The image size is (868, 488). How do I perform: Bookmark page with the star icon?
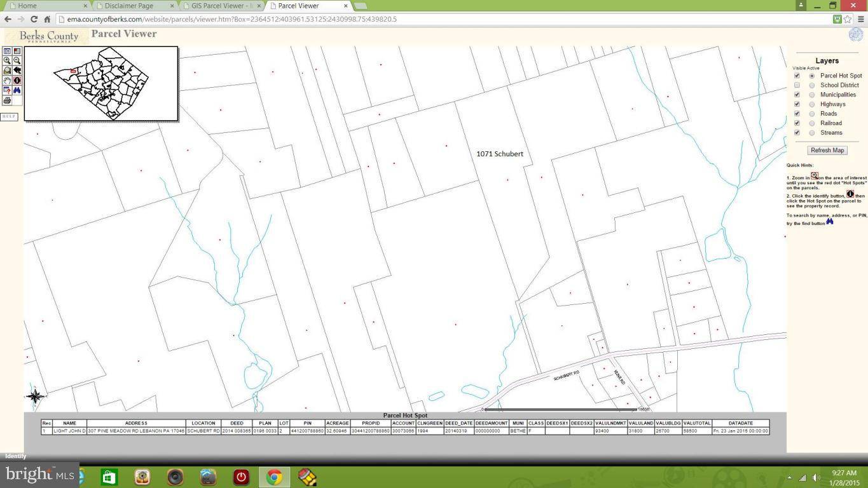tap(848, 19)
